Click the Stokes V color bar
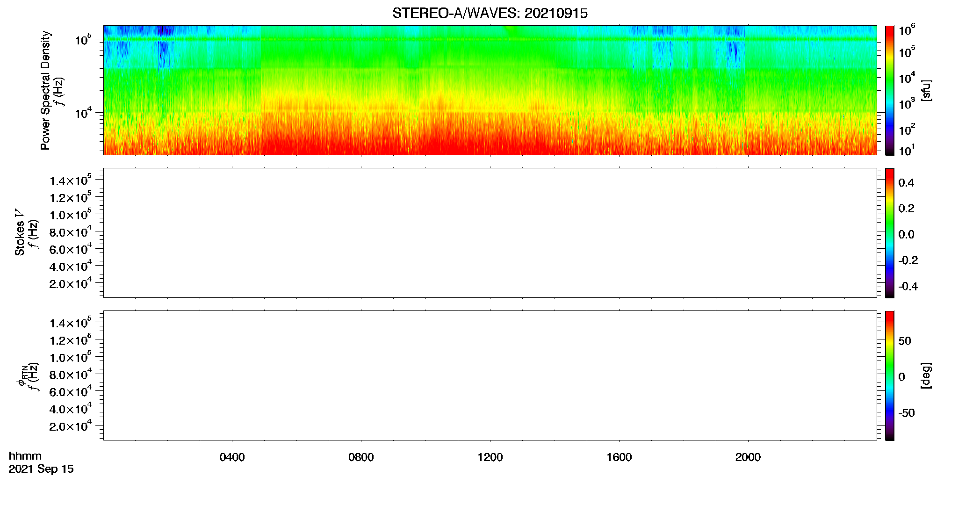The image size is (980, 505). tap(890, 233)
